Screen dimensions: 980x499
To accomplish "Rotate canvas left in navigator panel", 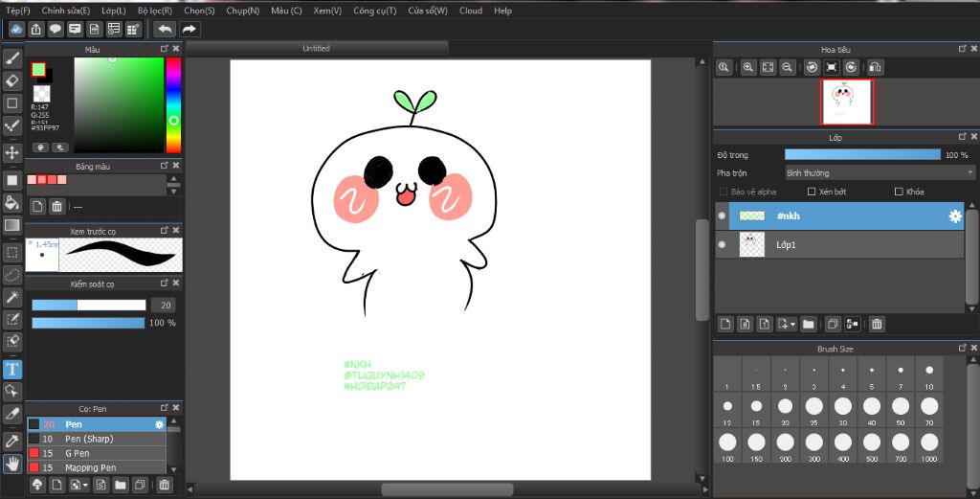I will 812,68.
